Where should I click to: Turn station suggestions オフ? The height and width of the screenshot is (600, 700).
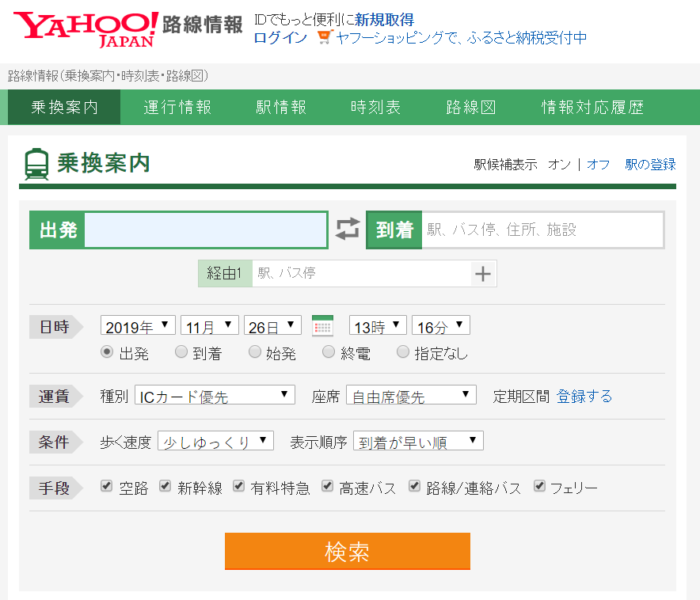[598, 165]
